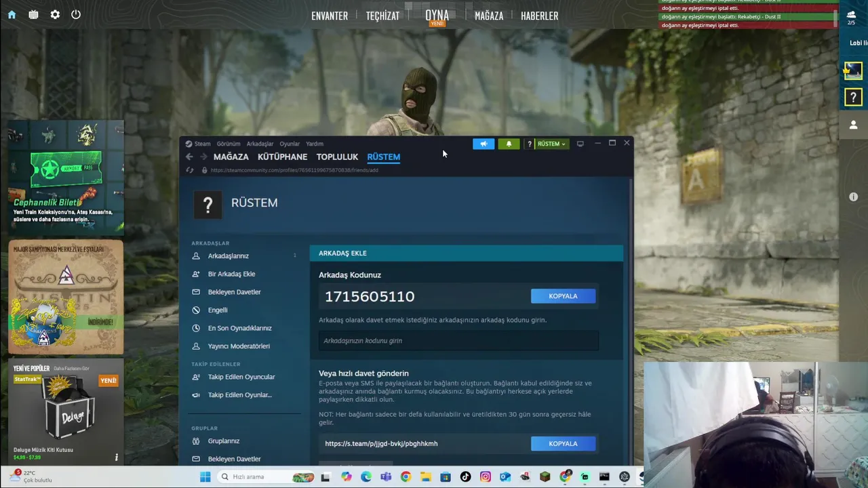Screen dimensions: 868x488
Task: Open Steam KÜTÜPHANE section
Action: [282, 157]
